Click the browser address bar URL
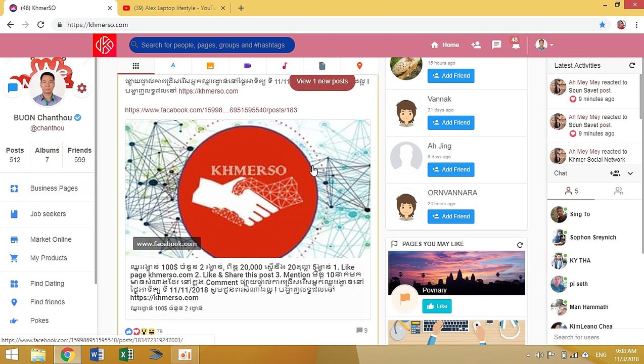This screenshot has width=644, height=364. [97, 25]
